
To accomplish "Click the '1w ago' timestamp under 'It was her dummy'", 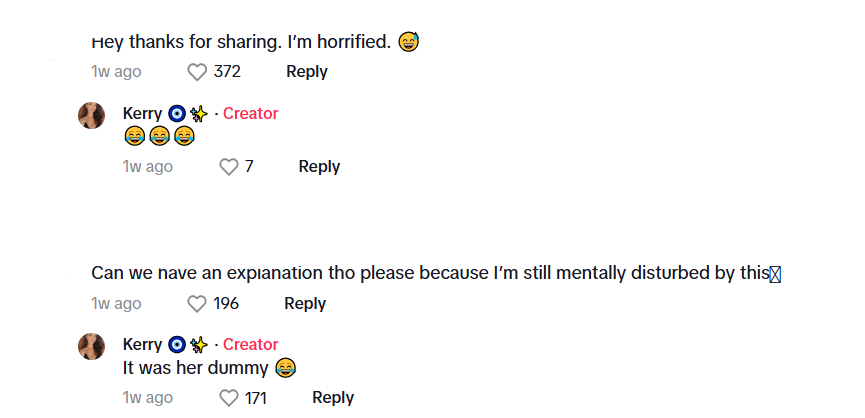I will tap(148, 398).
